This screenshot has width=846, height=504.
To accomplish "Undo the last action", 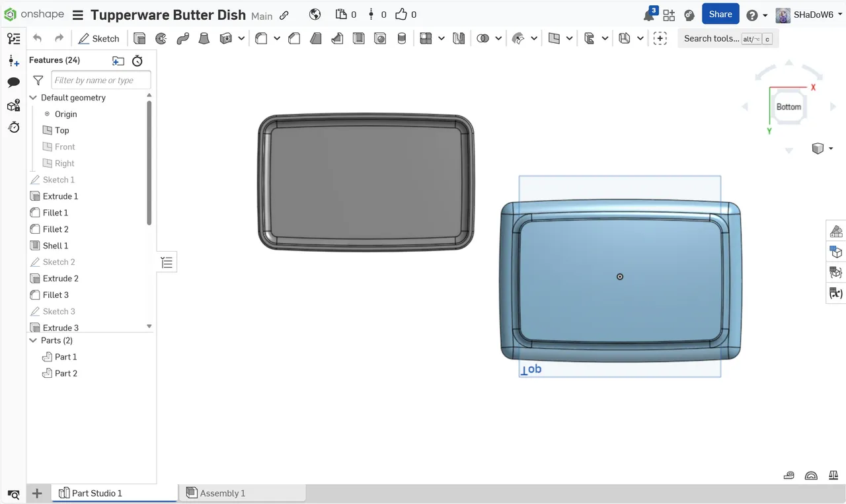I will (38, 38).
